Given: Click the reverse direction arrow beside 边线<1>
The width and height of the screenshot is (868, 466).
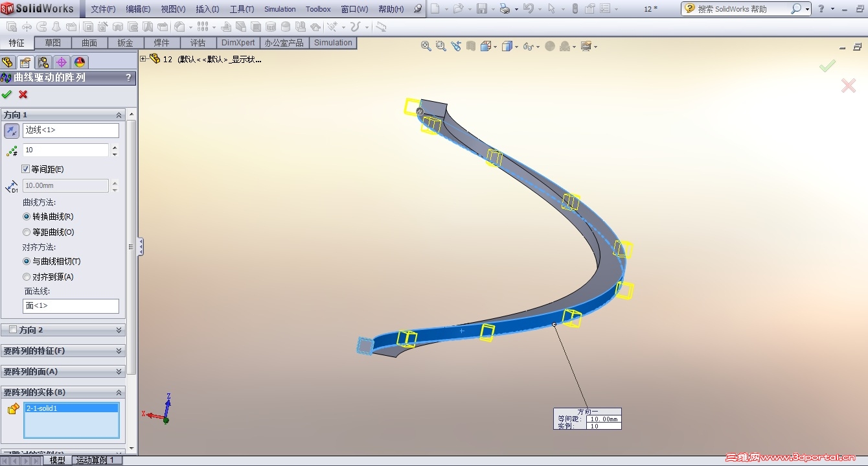Looking at the screenshot, I should tap(12, 131).
